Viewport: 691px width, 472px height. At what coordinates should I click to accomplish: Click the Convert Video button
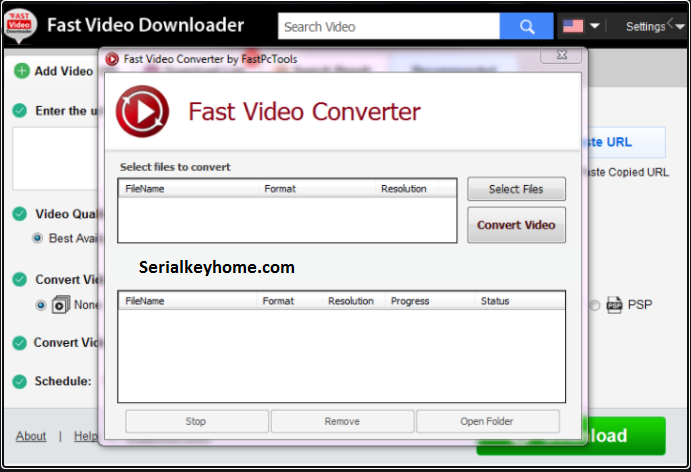(516, 225)
